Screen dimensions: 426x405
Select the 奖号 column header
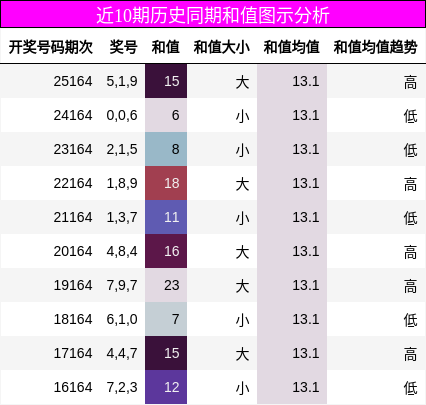coord(124,47)
